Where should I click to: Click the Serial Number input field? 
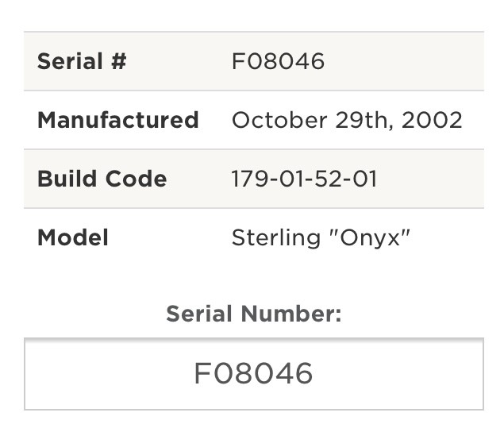[254, 374]
